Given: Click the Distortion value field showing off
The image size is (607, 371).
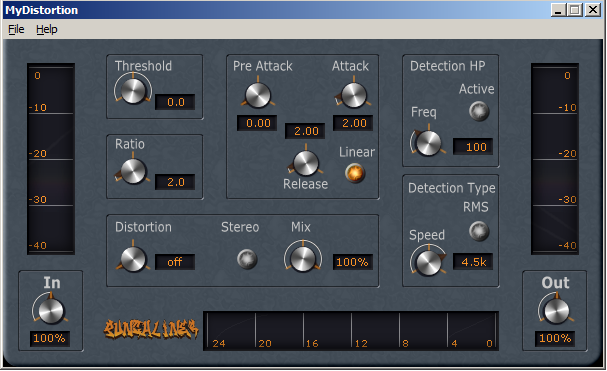Looking at the screenshot, I should 175,262.
